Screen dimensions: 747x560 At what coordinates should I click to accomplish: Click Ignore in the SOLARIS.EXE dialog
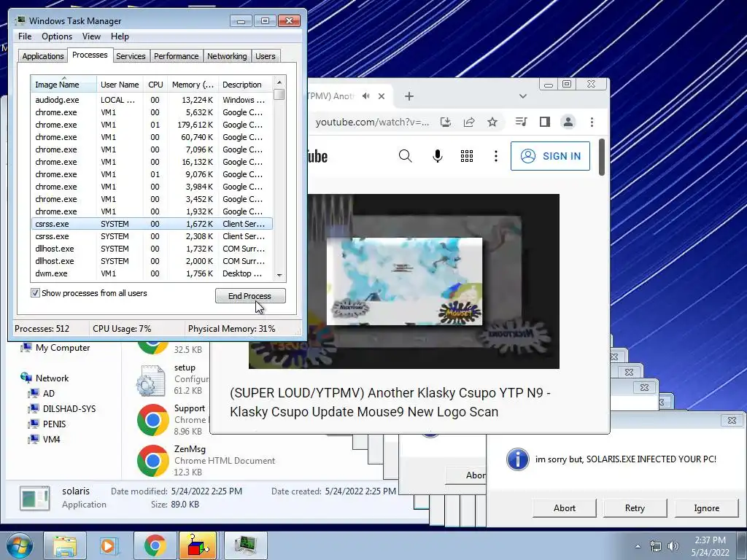point(706,508)
